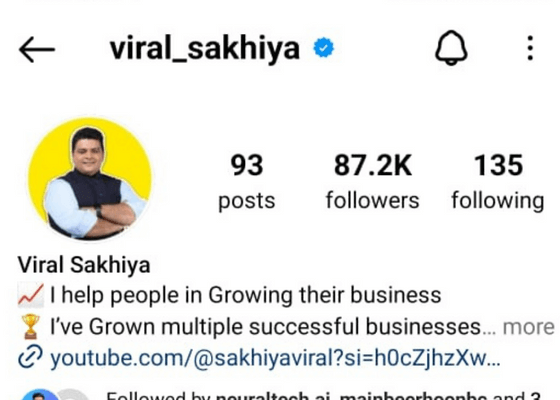Tap the back arrow icon
The width and height of the screenshot is (560, 400).
[37, 49]
